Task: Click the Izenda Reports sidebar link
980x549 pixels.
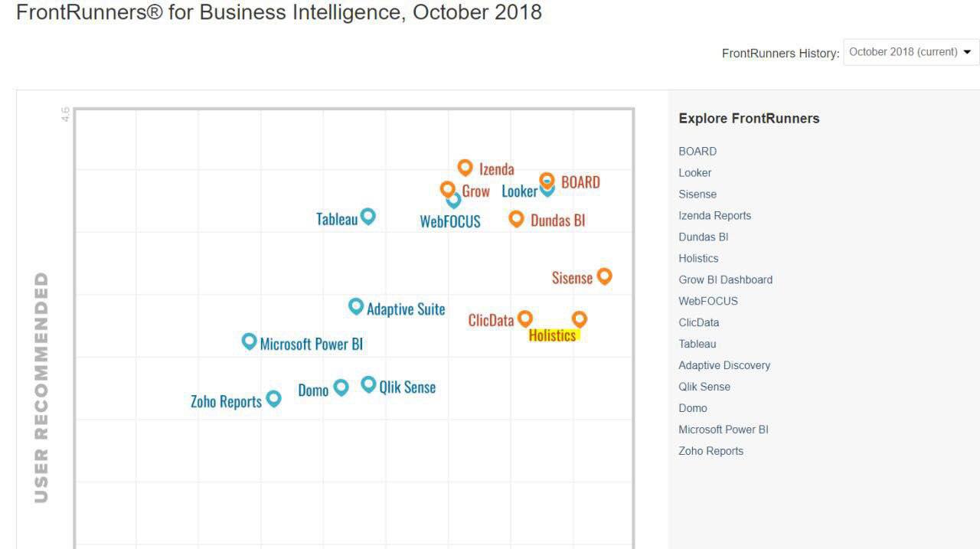Action: [x=714, y=216]
